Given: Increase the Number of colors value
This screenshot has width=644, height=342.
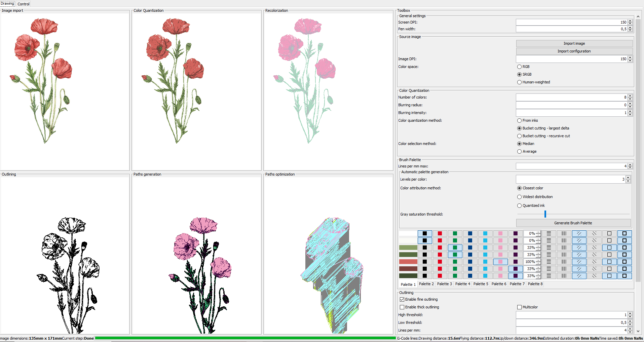Looking at the screenshot, I should 630,96.
